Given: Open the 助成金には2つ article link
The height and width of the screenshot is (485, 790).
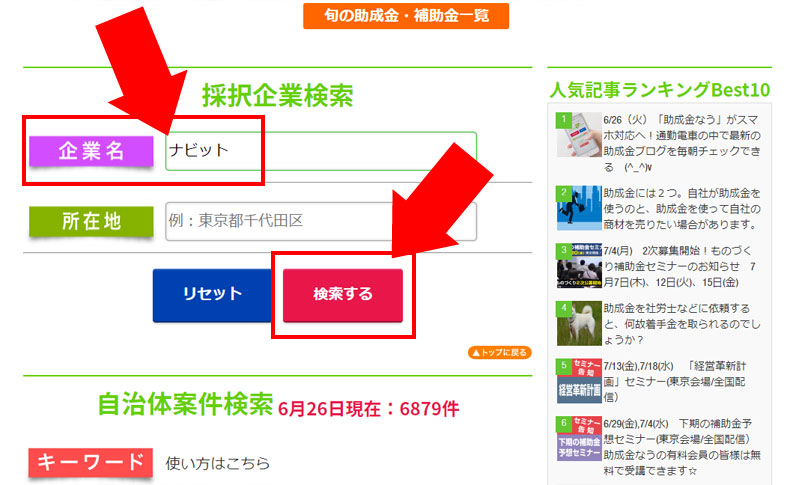Looking at the screenshot, I should 684,208.
